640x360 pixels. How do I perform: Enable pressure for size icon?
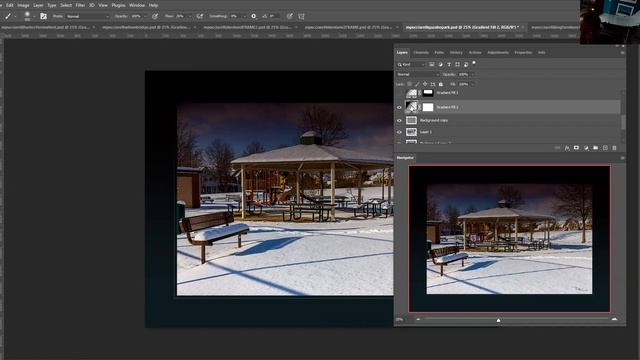coord(289,16)
